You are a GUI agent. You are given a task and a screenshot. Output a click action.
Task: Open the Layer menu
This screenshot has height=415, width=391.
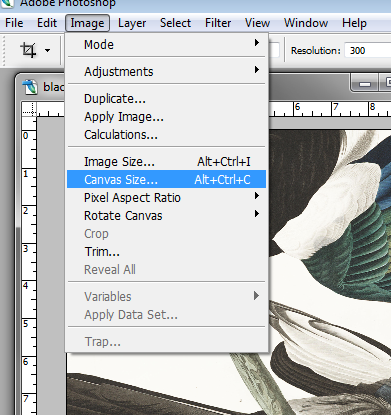tap(132, 23)
